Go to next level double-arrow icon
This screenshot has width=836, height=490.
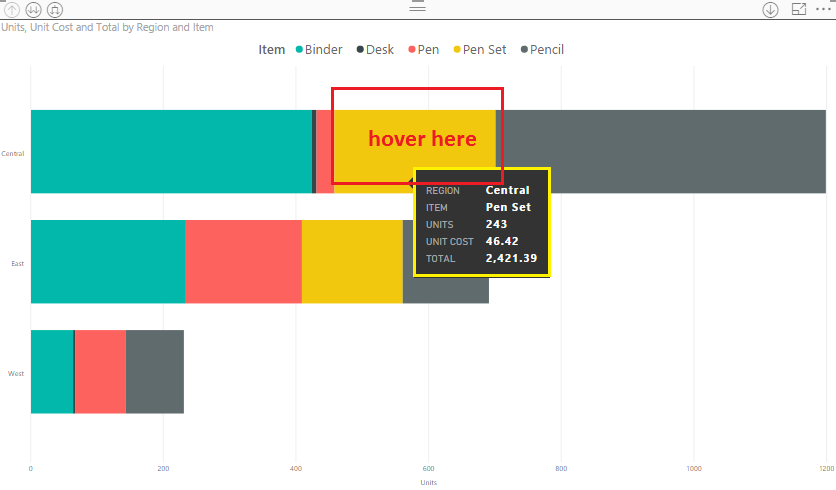click(x=33, y=10)
